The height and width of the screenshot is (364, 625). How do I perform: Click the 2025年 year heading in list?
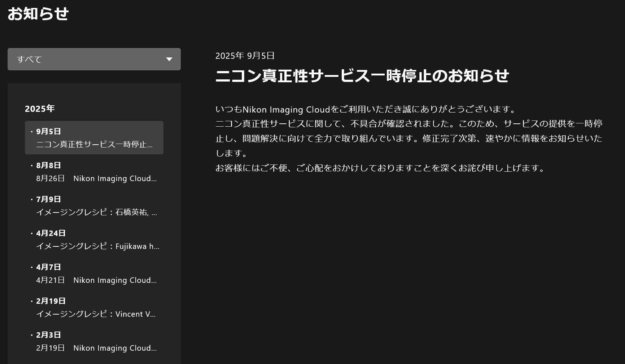pos(40,109)
